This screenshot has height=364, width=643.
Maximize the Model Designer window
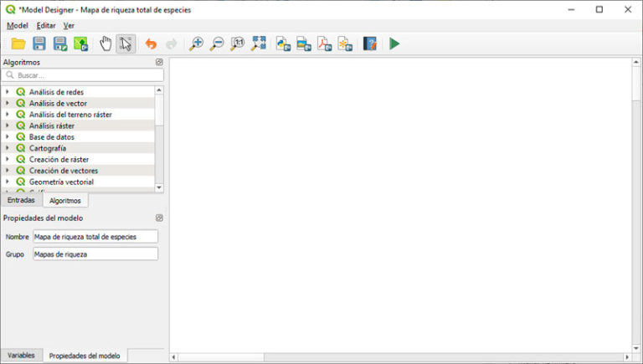point(599,9)
